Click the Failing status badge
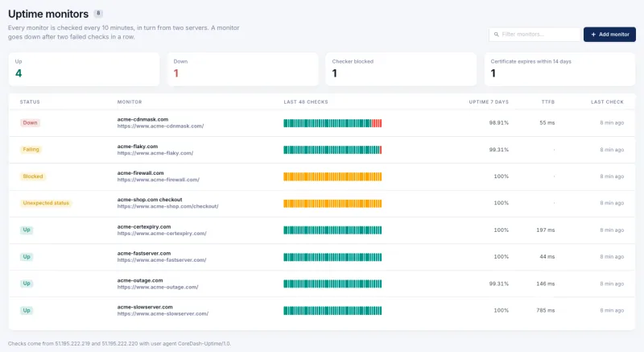Viewport: 644px width, 352px height. click(31, 150)
